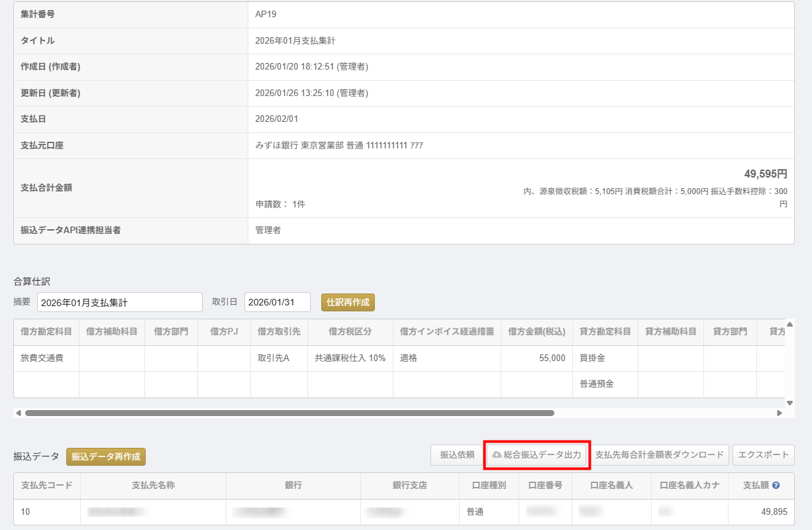812x530 pixels.
Task: Click the up scroll arrow of journal table
Action: tap(789, 325)
